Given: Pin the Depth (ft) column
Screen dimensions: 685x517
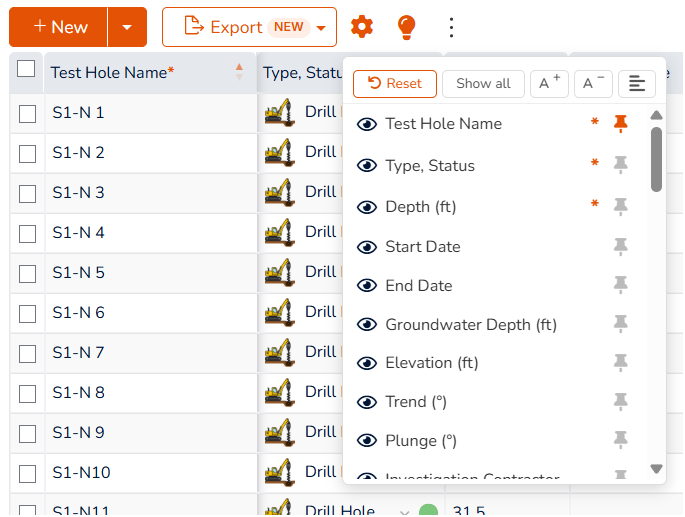Looking at the screenshot, I should click(620, 206).
